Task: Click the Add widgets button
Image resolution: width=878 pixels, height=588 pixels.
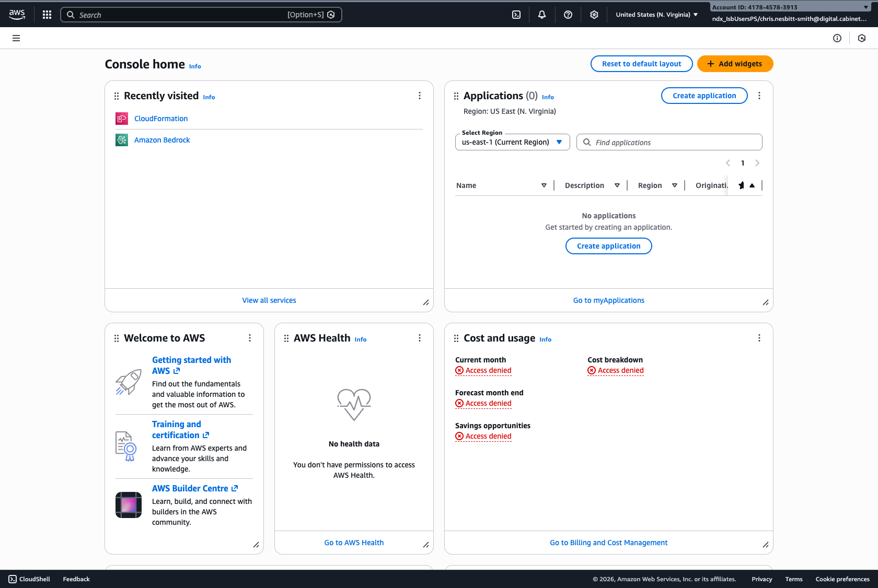Action: point(735,63)
